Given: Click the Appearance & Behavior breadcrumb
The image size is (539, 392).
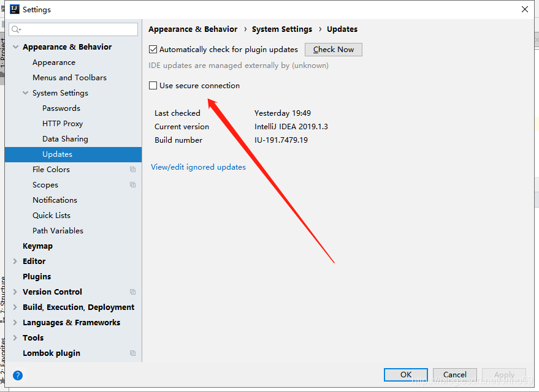Looking at the screenshot, I should tap(193, 29).
